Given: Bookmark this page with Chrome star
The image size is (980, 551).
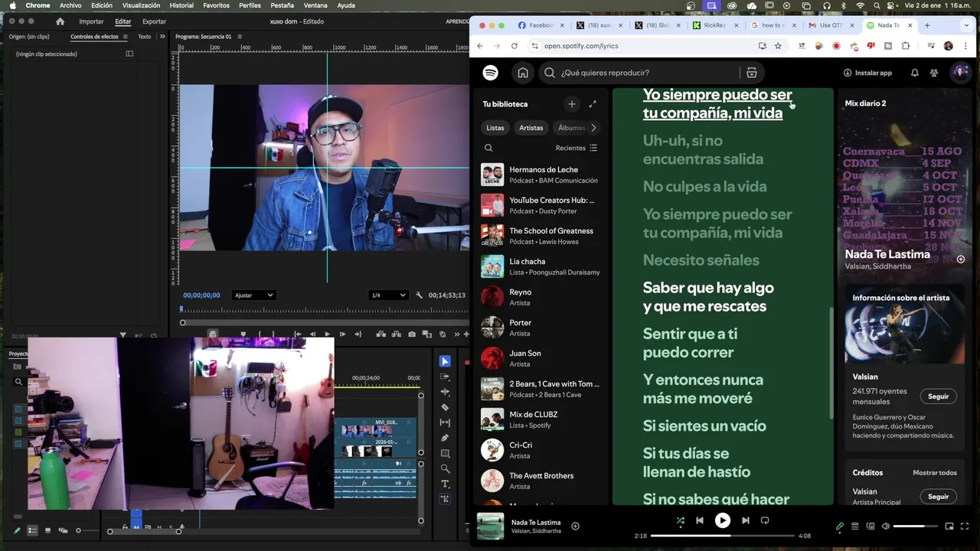Looking at the screenshot, I should click(778, 46).
